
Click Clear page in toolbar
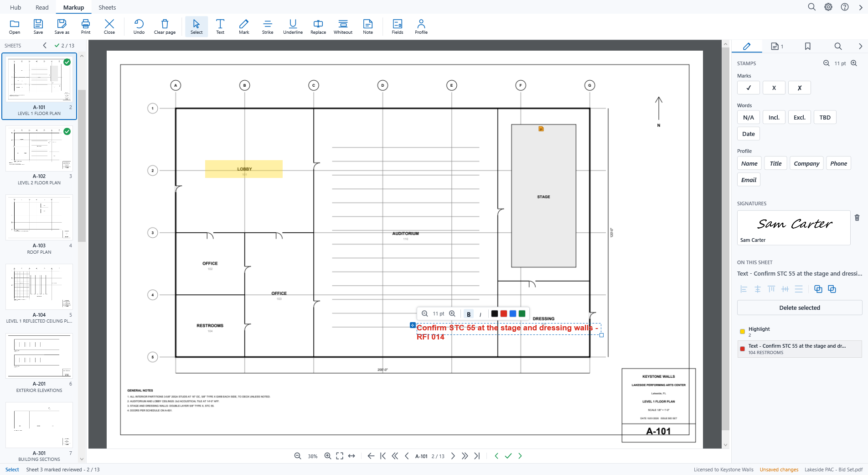tap(165, 26)
